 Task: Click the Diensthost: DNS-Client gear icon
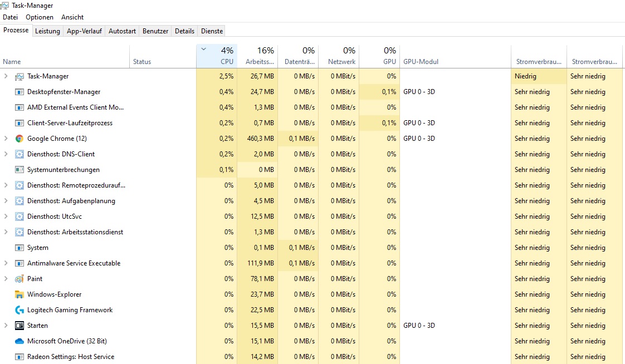click(19, 154)
